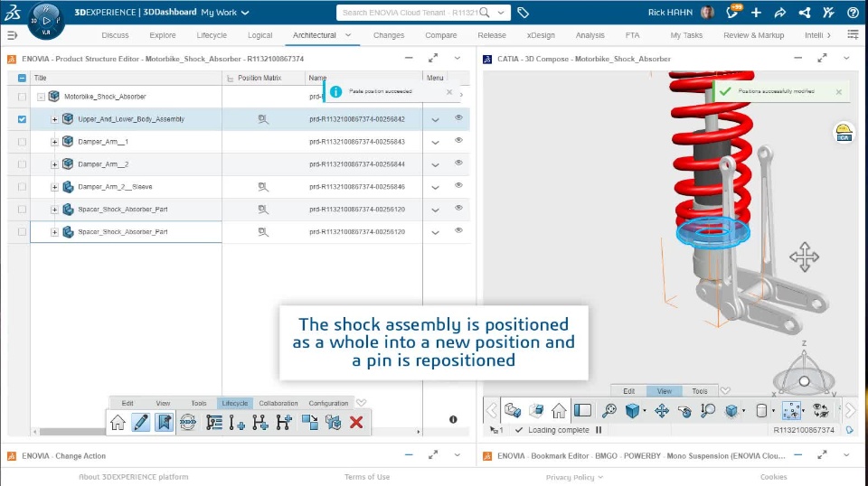
Task: Select the zoom in/out magnifier tool
Action: click(707, 410)
